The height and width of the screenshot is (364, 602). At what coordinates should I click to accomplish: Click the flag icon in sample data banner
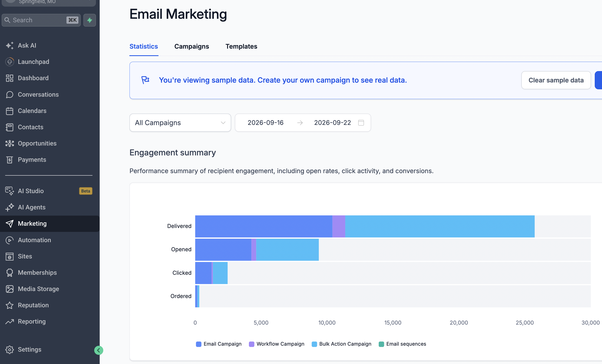145,80
